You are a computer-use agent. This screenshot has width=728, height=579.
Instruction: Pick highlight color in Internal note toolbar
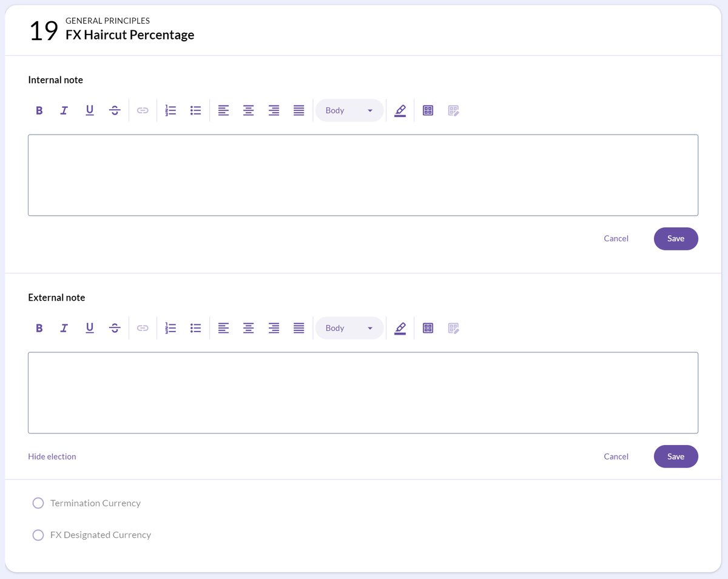(400, 110)
